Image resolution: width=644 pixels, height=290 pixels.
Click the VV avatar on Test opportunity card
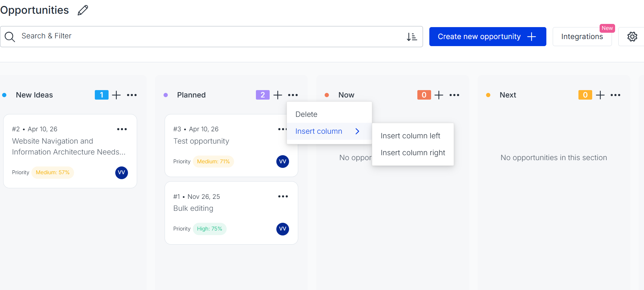283,162
